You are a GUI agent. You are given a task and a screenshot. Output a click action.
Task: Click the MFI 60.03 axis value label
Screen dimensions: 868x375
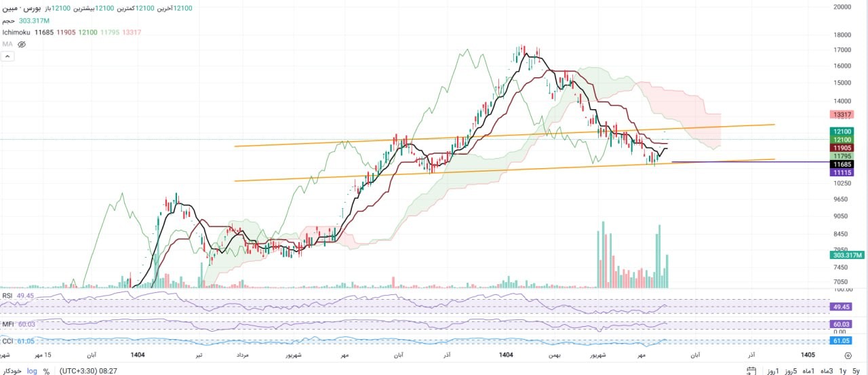point(842,324)
